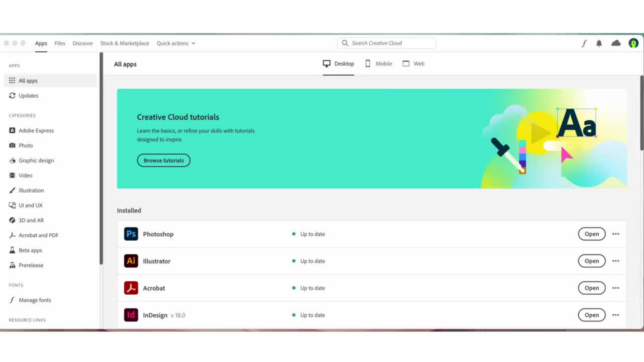Screen dimensions: 644x362
Task: Click the search magnifier icon
Action: (x=345, y=43)
